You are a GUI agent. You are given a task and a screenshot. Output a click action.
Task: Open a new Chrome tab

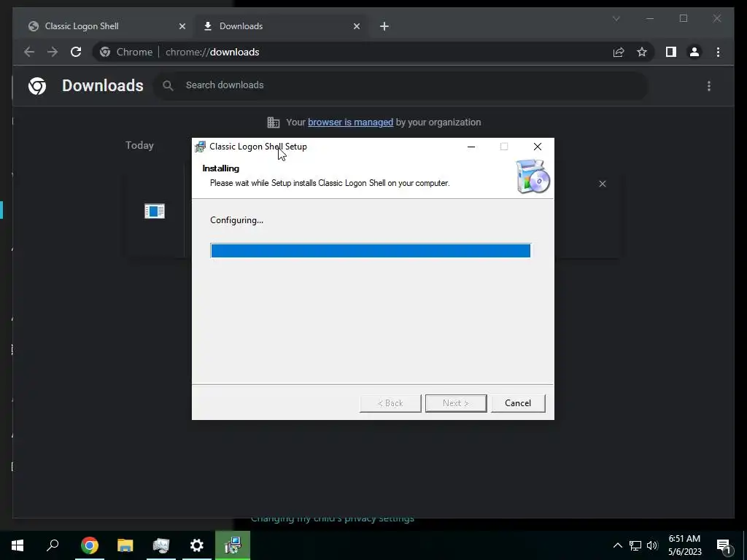[x=384, y=26]
